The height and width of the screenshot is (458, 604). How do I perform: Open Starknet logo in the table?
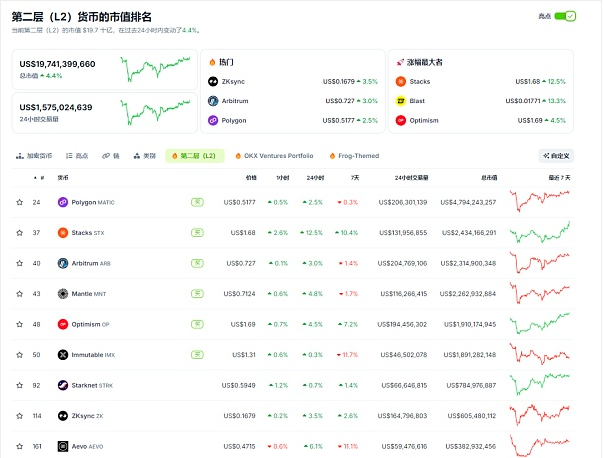click(63, 385)
